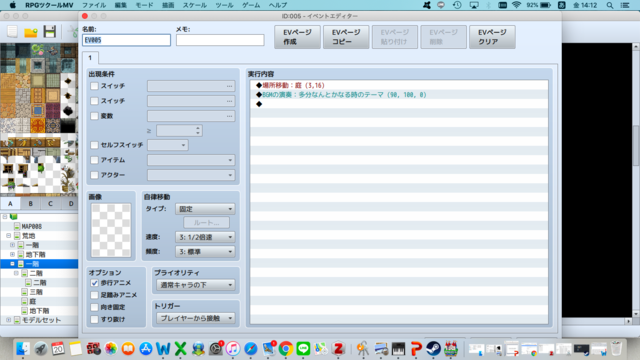
Task: Open the トリガー dropdown
Action: coord(196,318)
